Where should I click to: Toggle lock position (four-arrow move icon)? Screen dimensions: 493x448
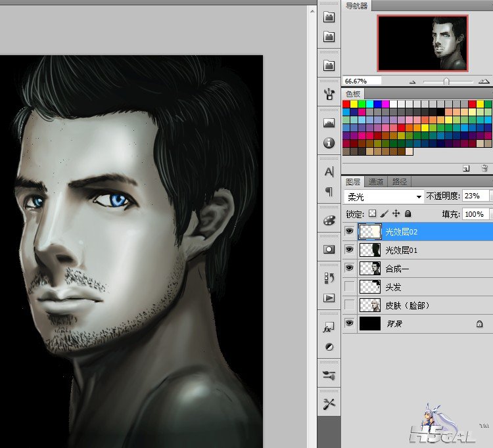click(396, 213)
